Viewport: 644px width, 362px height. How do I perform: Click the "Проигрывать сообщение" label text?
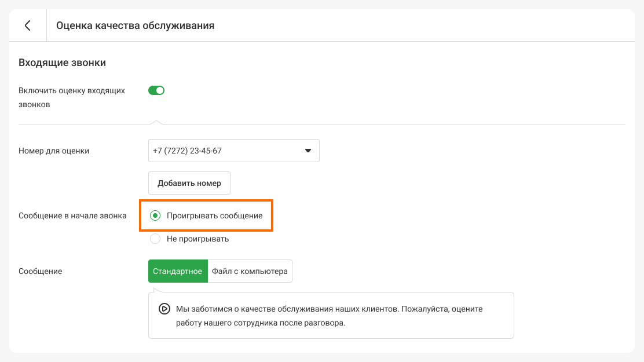click(214, 215)
